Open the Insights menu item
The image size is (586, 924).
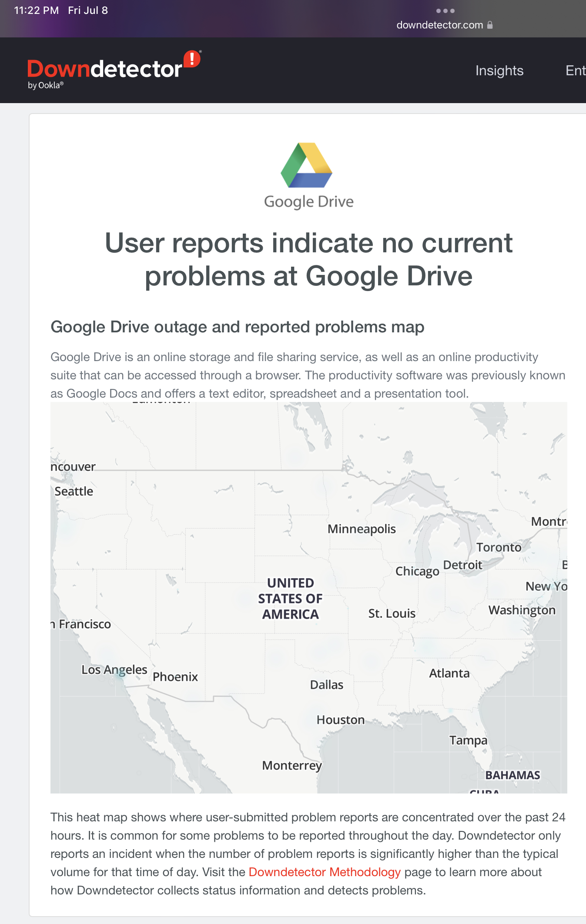pyautogui.click(x=499, y=70)
